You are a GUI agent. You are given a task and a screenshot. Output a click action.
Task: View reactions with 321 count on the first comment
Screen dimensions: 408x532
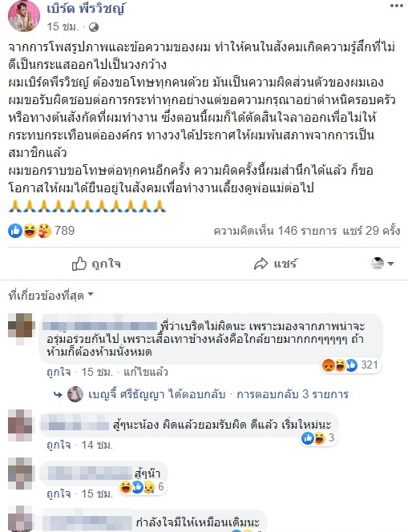(350, 365)
